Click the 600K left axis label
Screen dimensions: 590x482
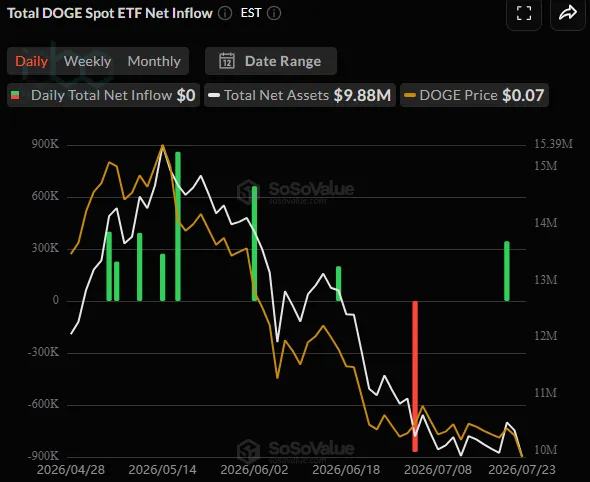point(45,196)
